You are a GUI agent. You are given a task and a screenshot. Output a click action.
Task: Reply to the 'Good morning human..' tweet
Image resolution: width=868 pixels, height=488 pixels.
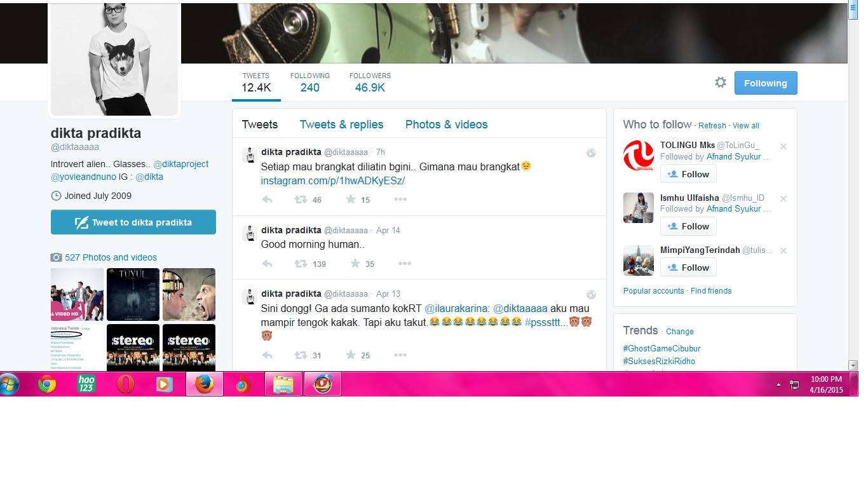click(x=267, y=264)
